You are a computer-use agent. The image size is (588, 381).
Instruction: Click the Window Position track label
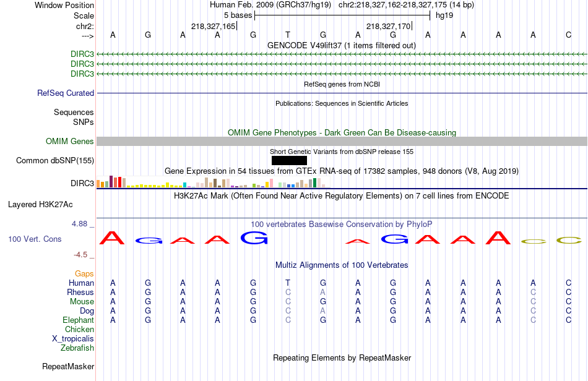64,5
